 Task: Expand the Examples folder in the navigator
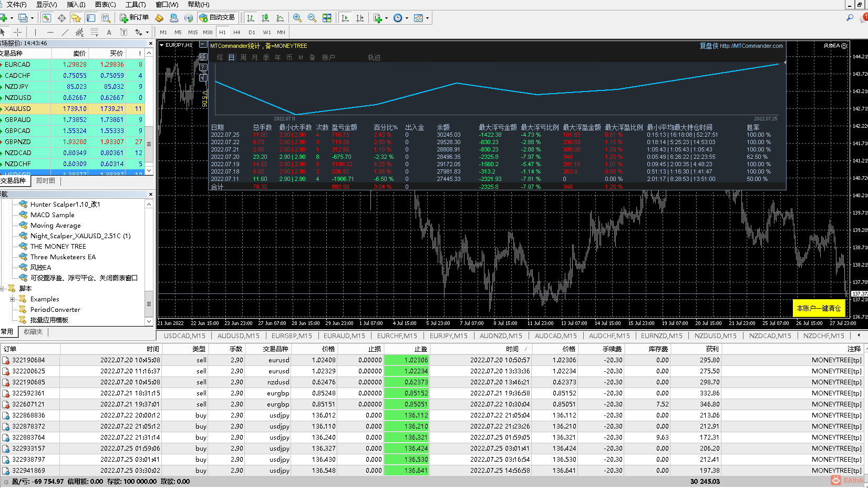click(12, 299)
